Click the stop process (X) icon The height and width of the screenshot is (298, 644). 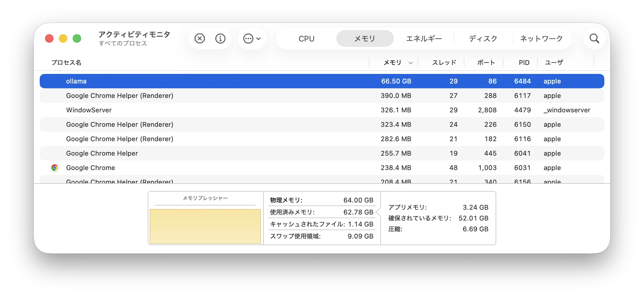point(200,38)
